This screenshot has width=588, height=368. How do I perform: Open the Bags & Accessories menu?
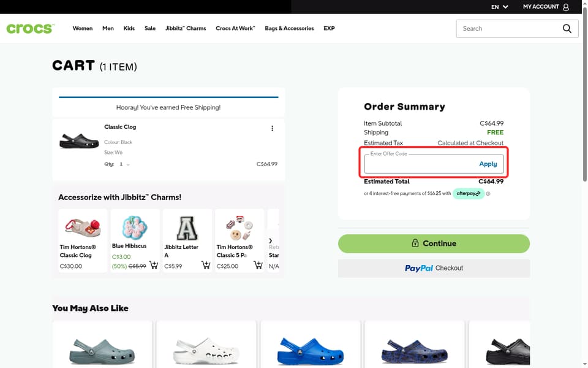click(x=289, y=29)
